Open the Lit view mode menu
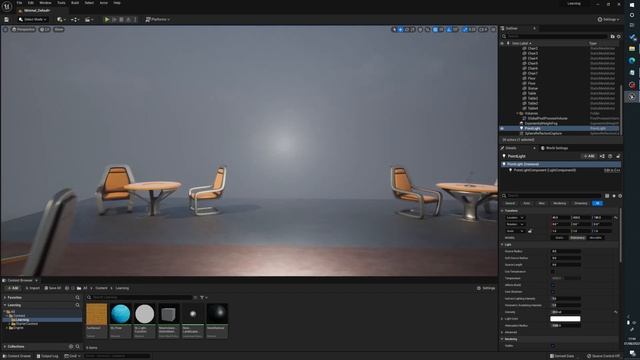This screenshot has width=640, height=360. click(45, 29)
